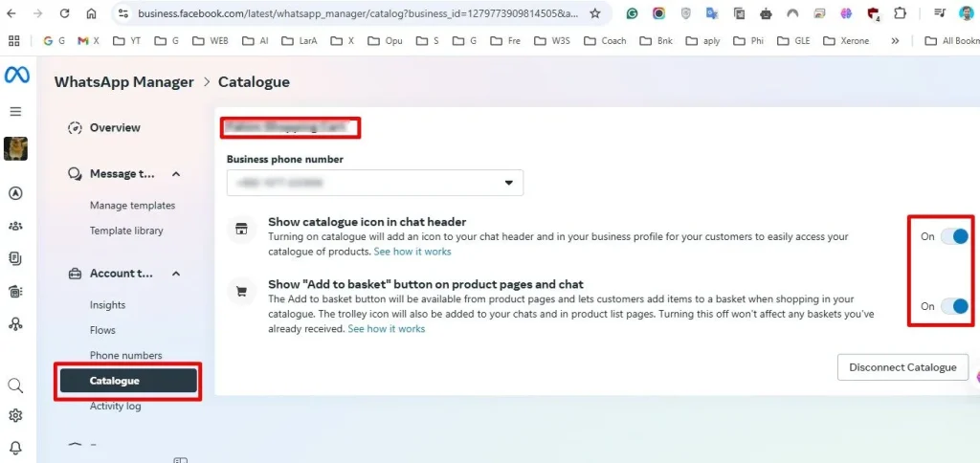980x463 pixels.
Task: Collapse the Message templates section chevron
Action: click(176, 174)
